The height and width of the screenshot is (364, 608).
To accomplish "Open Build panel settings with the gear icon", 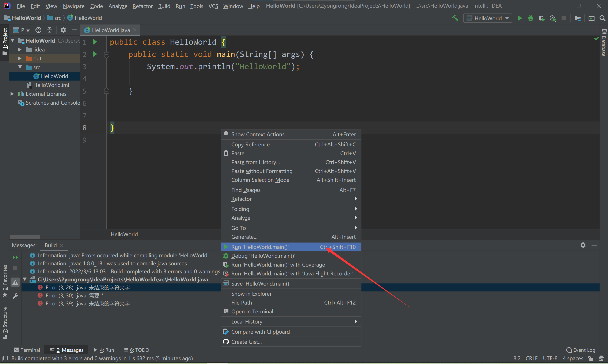I will [x=583, y=245].
